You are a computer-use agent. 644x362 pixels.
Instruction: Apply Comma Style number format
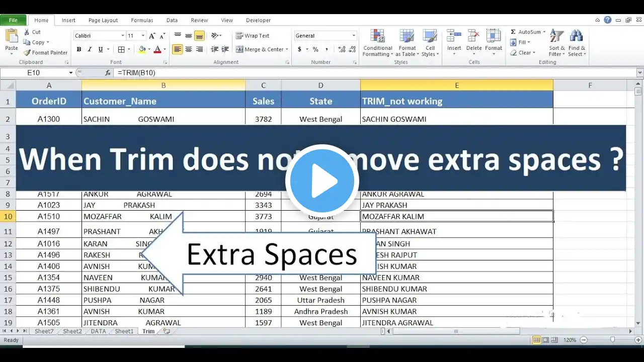point(327,49)
